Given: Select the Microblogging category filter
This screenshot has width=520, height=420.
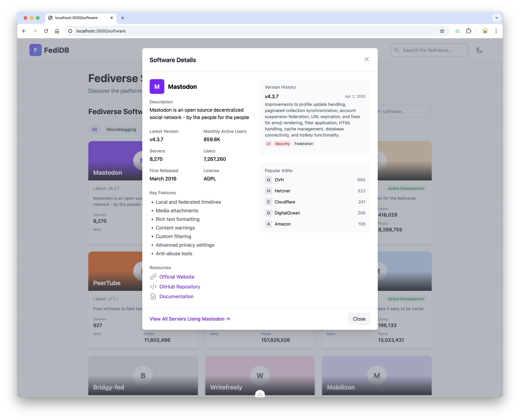Looking at the screenshot, I should [121, 130].
